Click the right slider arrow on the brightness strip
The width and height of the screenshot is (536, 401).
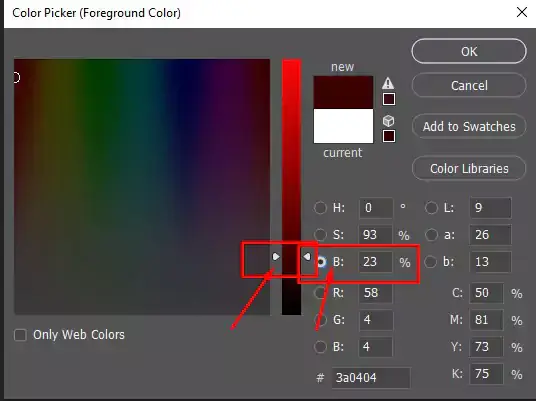pyautogui.click(x=307, y=256)
